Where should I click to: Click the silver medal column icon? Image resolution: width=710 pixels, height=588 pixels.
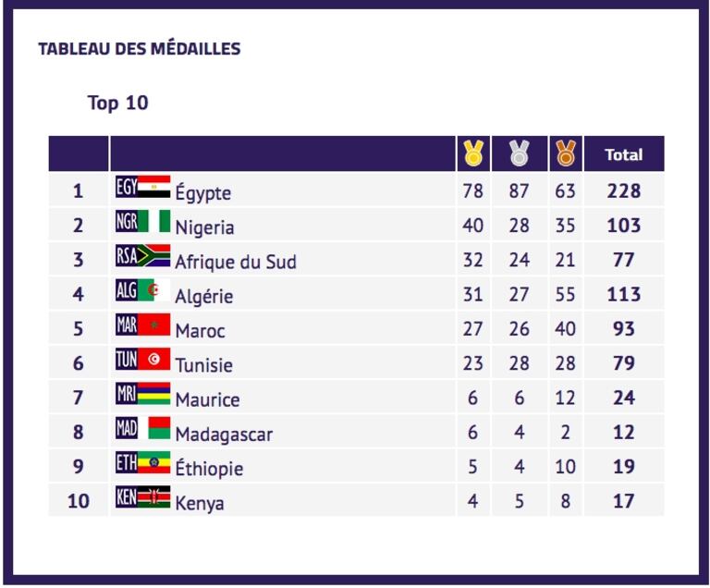click(520, 153)
